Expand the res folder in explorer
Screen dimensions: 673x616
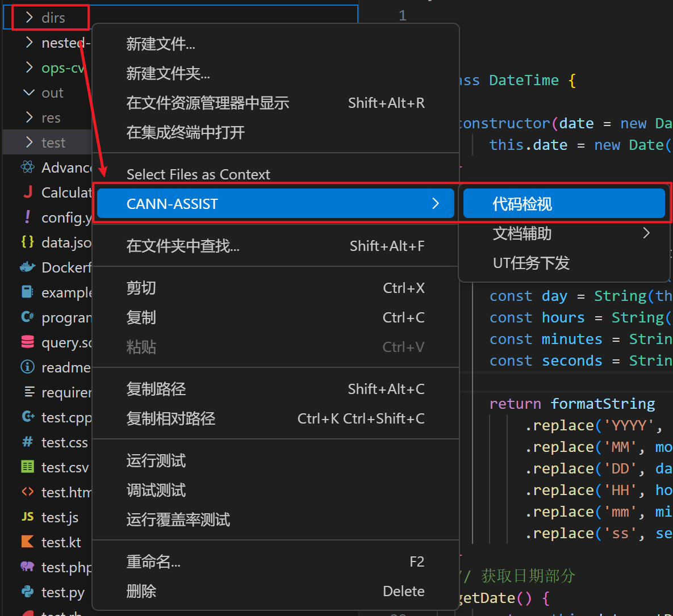(x=30, y=118)
